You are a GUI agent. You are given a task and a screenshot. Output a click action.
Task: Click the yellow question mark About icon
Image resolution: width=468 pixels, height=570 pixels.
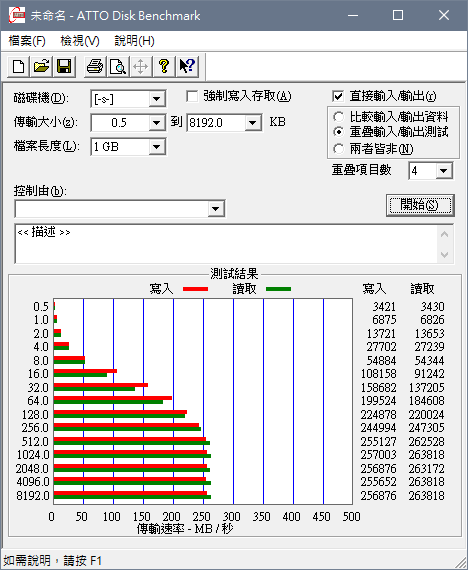coord(164,67)
